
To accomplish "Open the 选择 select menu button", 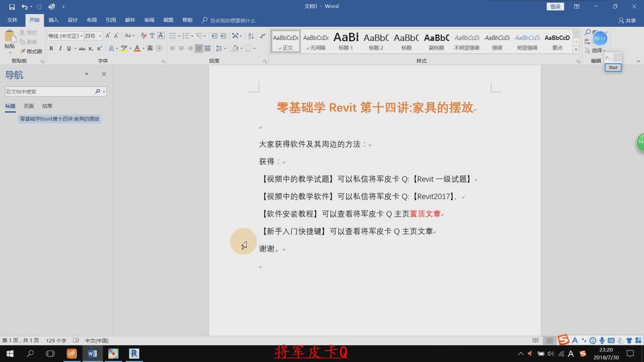I will point(596,50).
